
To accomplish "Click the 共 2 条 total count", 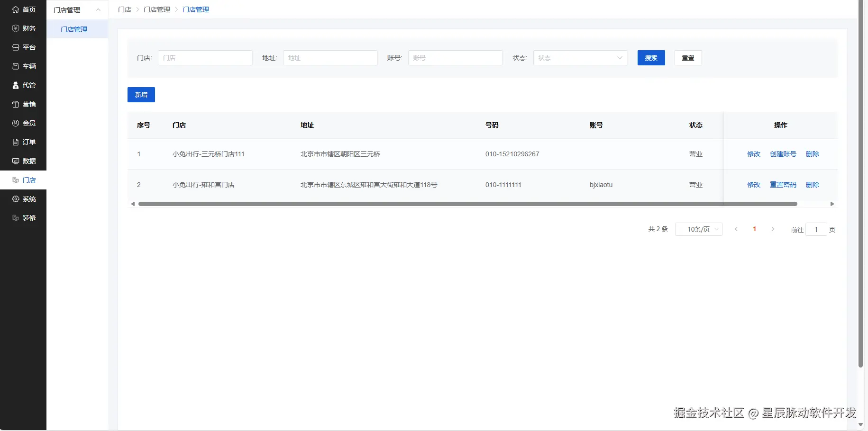I will (658, 229).
